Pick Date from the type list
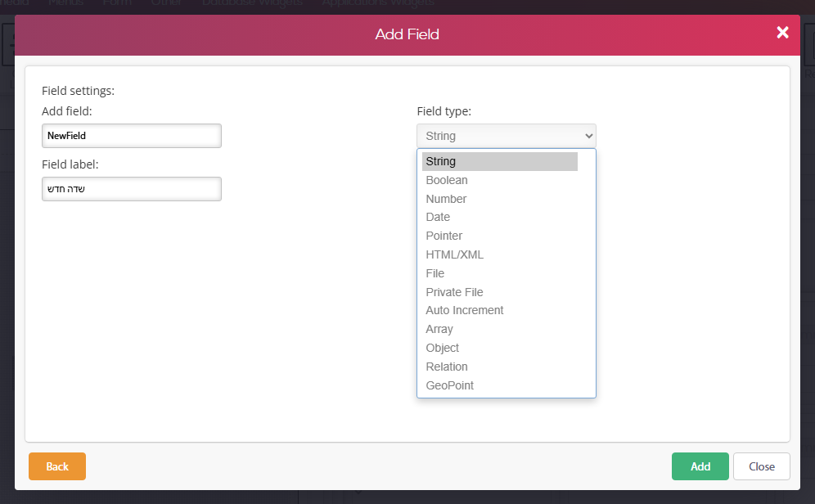This screenshot has width=815, height=504. tap(499, 217)
